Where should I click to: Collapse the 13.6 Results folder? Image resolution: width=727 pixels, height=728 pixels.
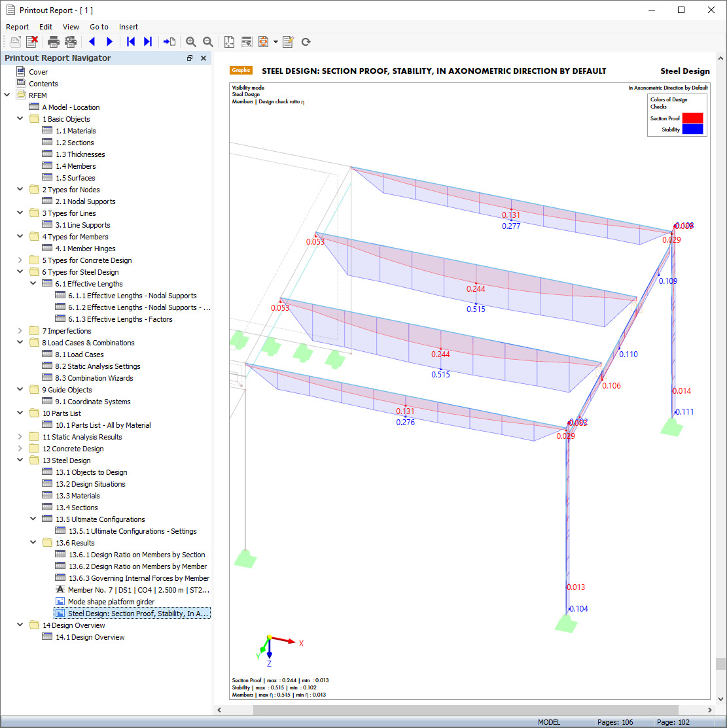(x=33, y=542)
